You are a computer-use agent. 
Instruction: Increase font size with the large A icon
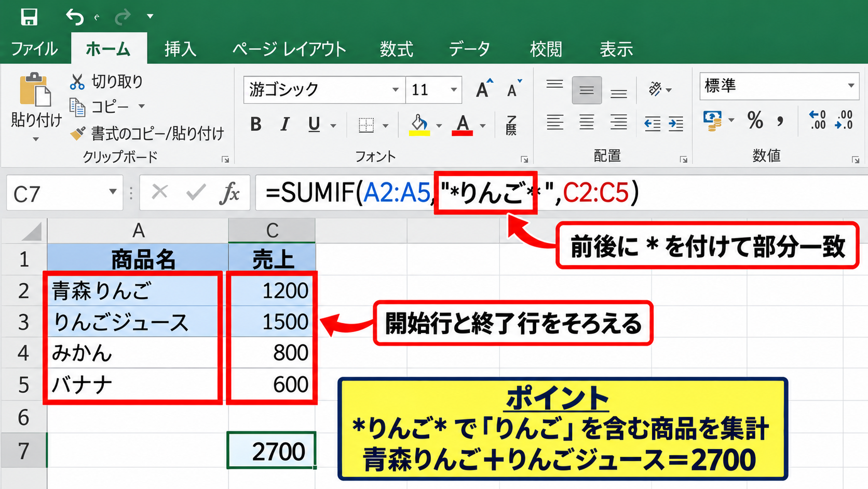(x=484, y=89)
